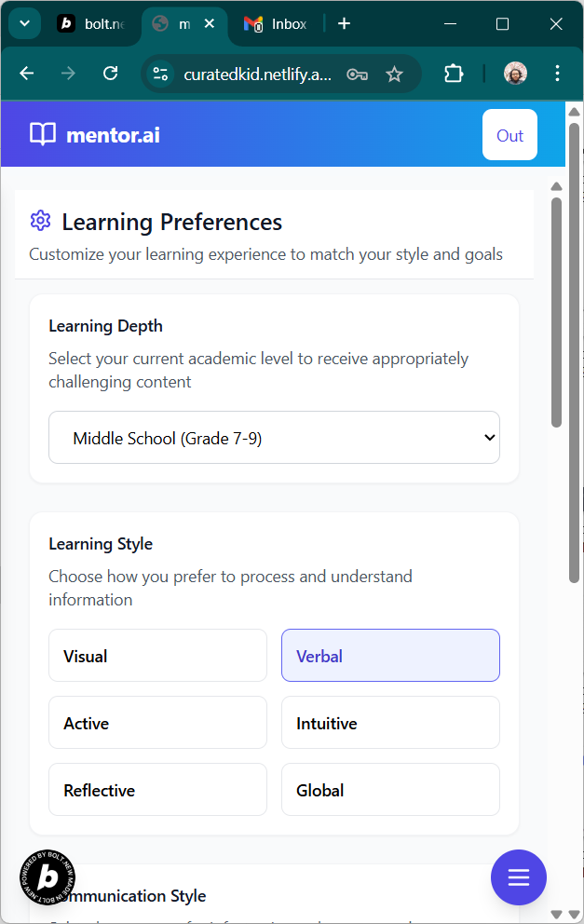Select the Visual learning style
Image resolution: width=584 pixels, height=924 pixels.
[157, 656]
